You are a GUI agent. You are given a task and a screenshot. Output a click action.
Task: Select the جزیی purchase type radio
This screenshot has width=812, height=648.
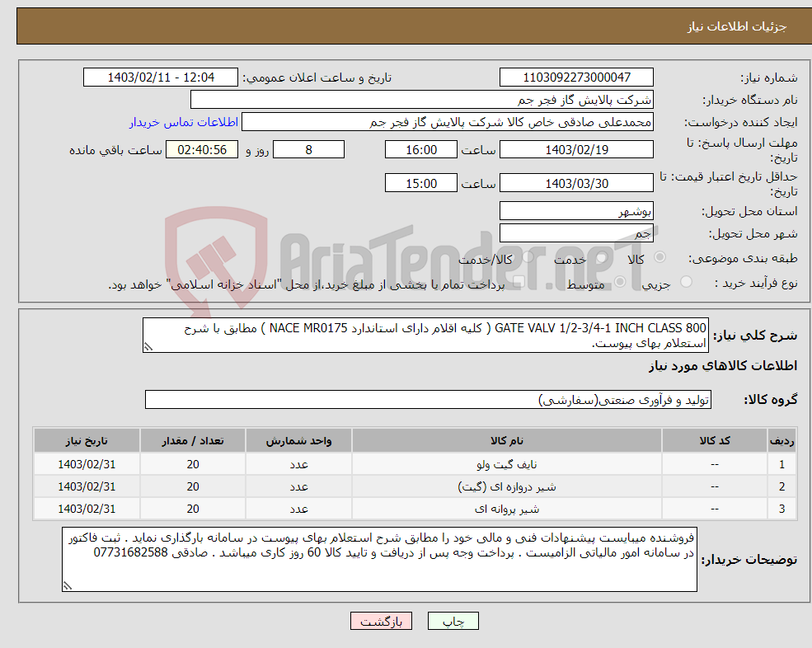tap(686, 282)
